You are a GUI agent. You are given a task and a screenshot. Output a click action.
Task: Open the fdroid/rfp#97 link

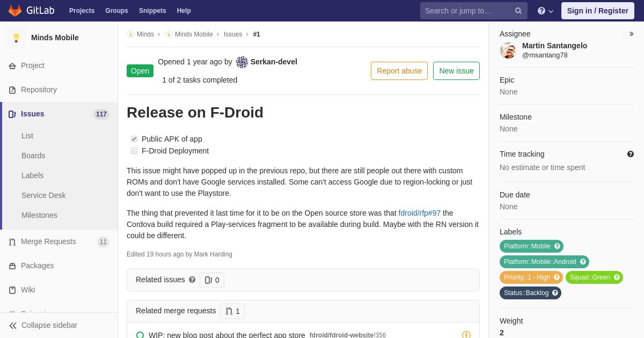[x=420, y=213]
